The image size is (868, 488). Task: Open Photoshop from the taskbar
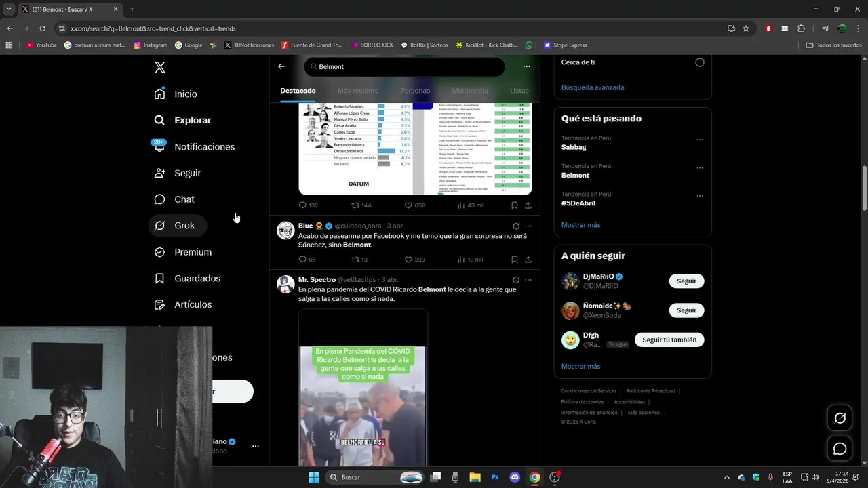(x=495, y=477)
